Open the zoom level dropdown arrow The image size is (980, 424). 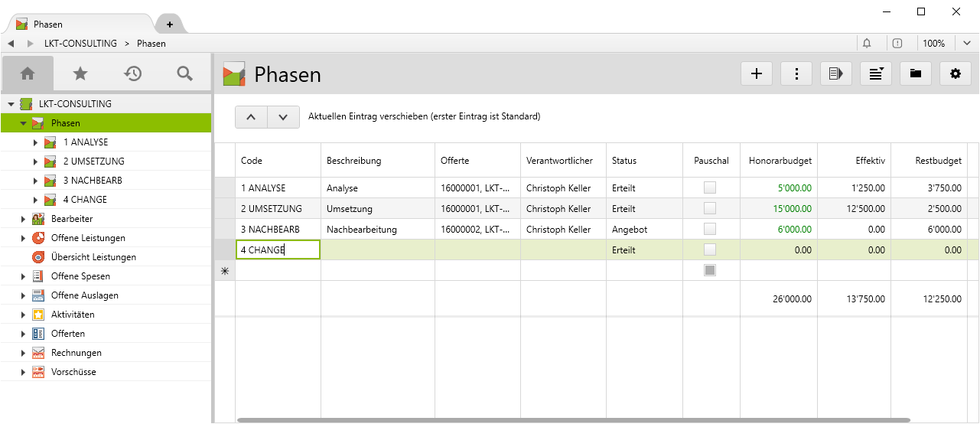coord(967,44)
